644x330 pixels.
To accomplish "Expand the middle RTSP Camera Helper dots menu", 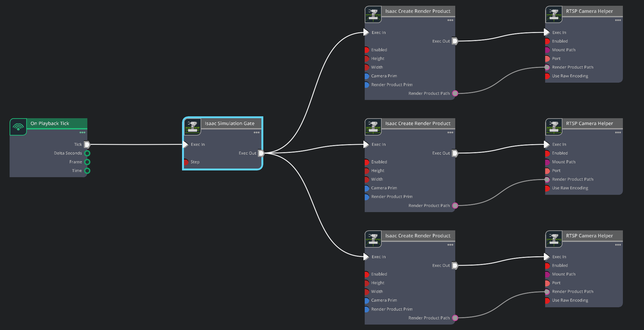I will (x=618, y=132).
